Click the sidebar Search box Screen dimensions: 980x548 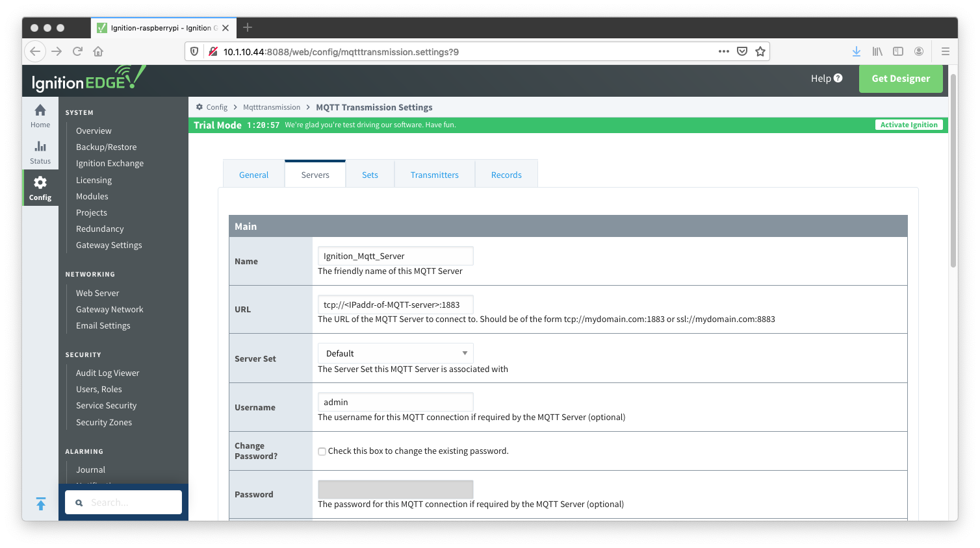(123, 503)
